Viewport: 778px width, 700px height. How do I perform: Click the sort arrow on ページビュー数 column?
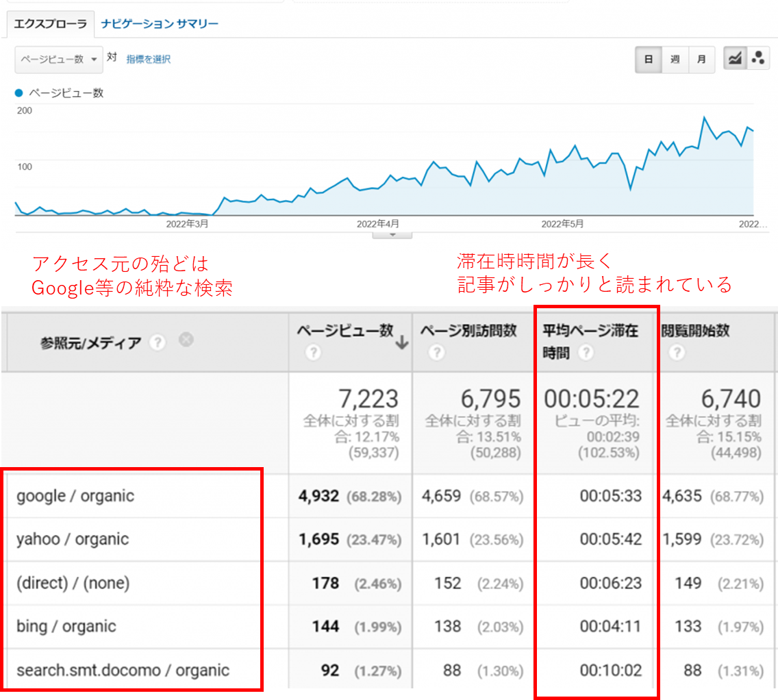coord(402,342)
